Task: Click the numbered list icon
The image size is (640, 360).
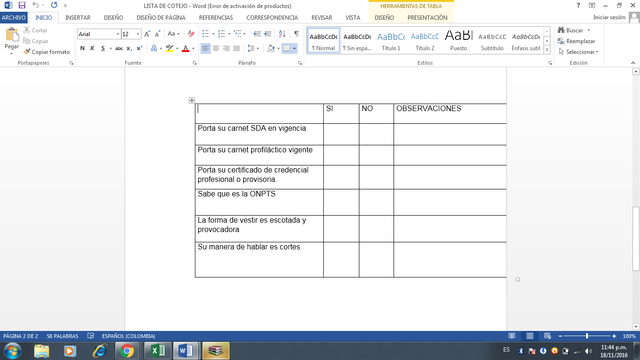Action: pos(221,34)
